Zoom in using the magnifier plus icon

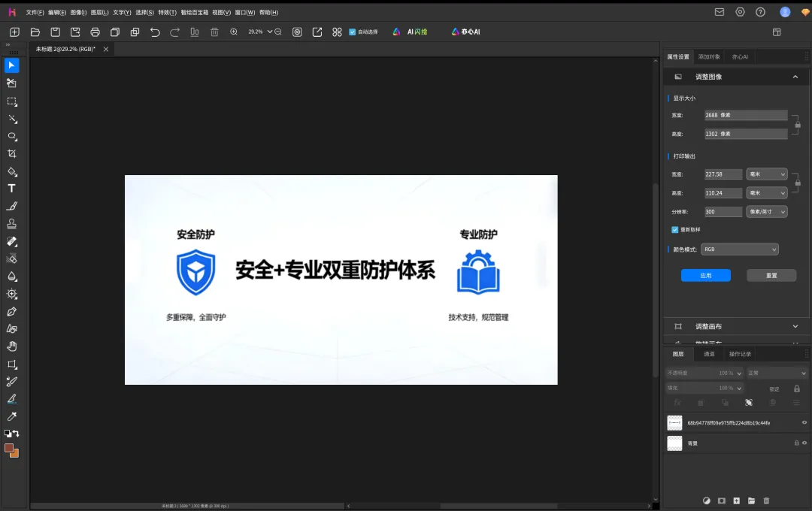pos(234,32)
